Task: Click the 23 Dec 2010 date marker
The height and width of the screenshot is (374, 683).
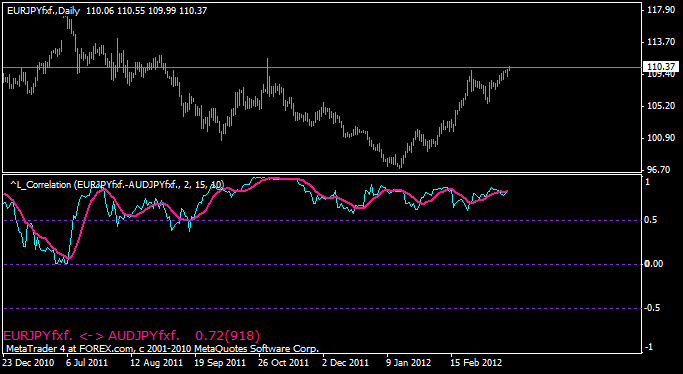Action: (28, 363)
